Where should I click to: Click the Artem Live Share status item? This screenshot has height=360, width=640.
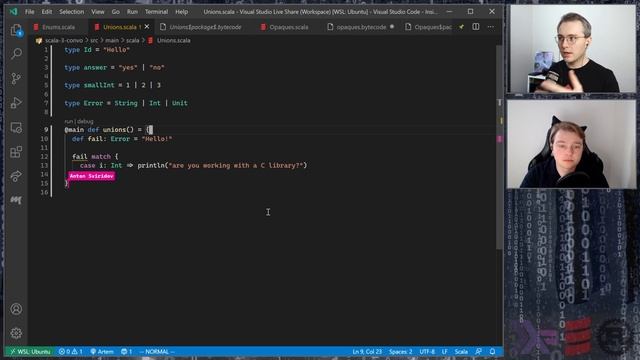click(102, 351)
